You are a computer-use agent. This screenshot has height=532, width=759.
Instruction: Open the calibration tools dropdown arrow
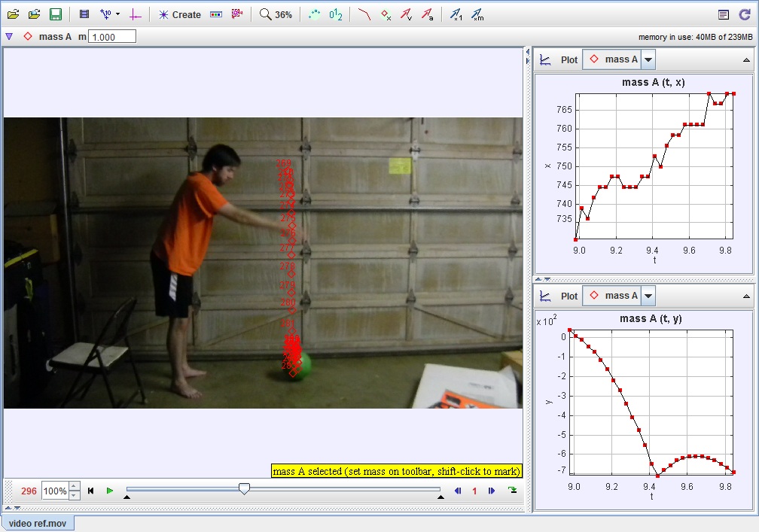(x=117, y=14)
